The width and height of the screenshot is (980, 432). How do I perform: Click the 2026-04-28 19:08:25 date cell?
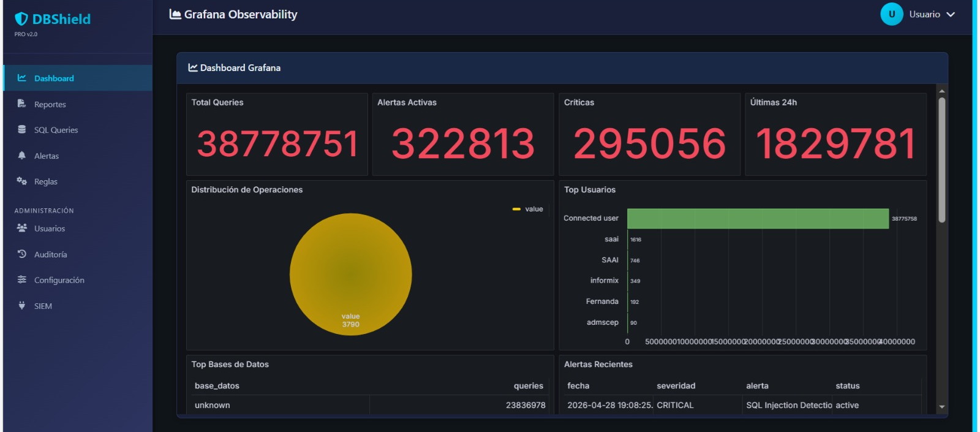tap(610, 405)
